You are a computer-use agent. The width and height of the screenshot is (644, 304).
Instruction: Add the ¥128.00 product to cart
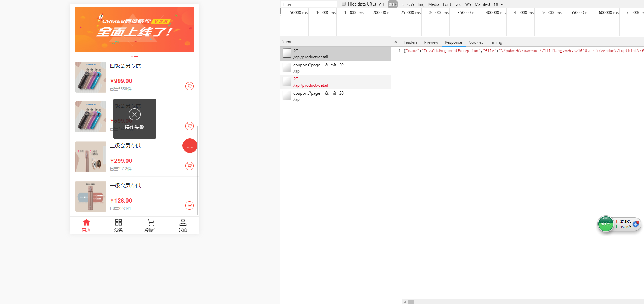pos(189,205)
